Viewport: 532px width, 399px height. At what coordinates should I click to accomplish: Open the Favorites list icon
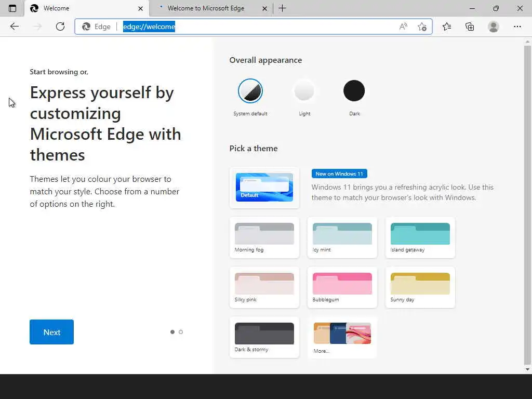click(447, 26)
